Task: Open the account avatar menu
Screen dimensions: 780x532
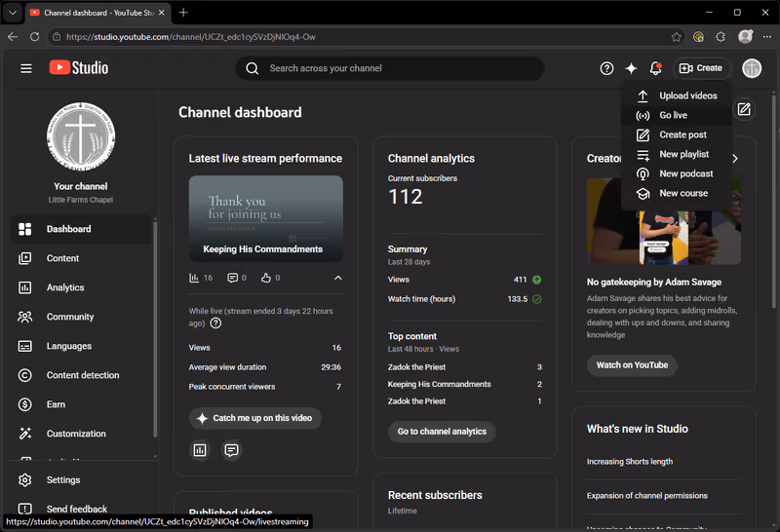Action: coord(752,68)
